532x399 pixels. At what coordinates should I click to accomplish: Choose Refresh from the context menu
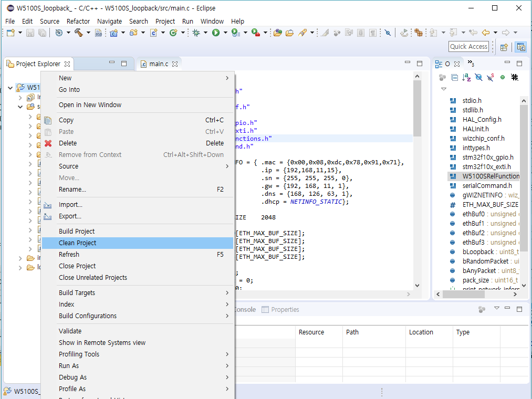[138, 255]
